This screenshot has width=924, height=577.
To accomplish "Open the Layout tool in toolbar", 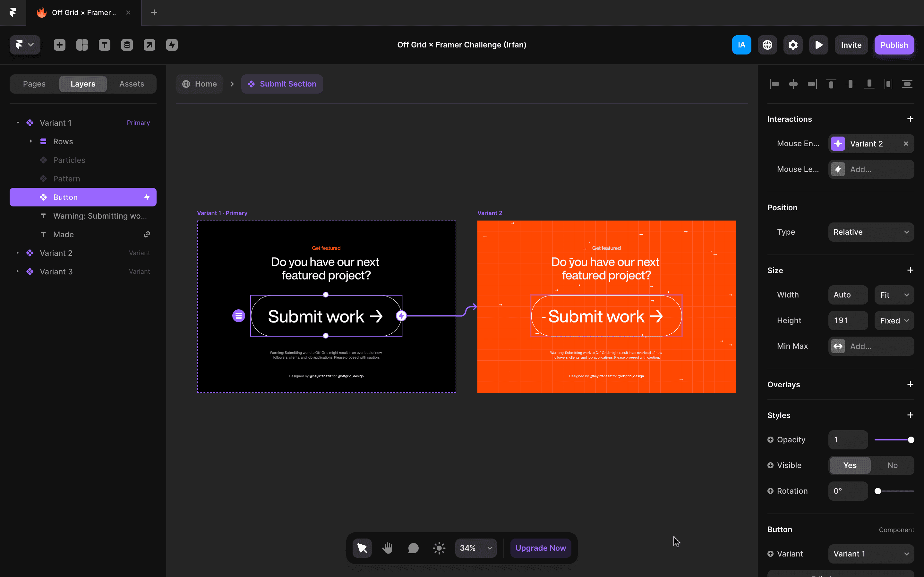I will point(82,45).
